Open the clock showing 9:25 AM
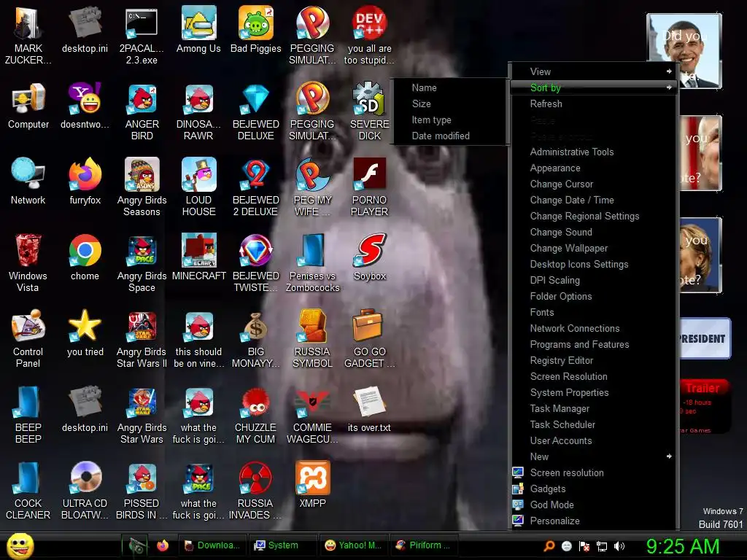Viewport: 747px width, 560px height. pos(682,545)
